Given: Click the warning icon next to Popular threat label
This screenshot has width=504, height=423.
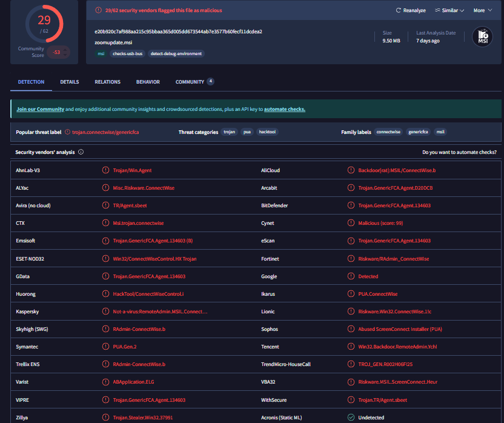Looking at the screenshot, I should coord(68,132).
